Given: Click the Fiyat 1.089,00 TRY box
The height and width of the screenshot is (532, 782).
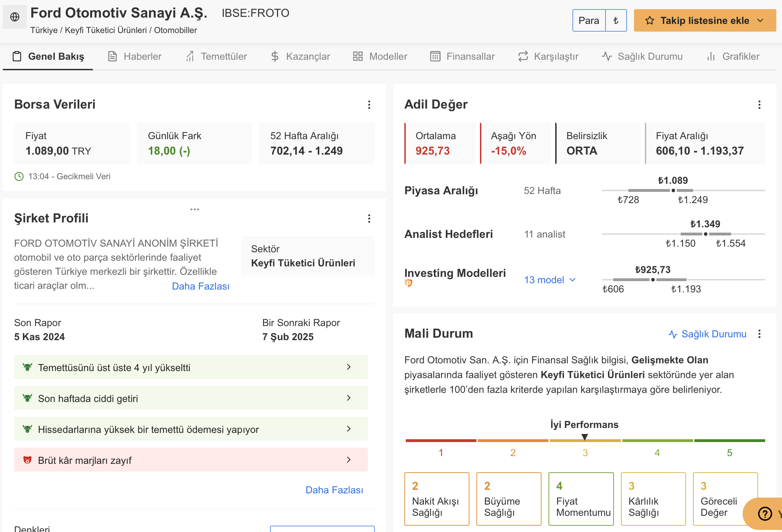Looking at the screenshot, I should (x=72, y=143).
